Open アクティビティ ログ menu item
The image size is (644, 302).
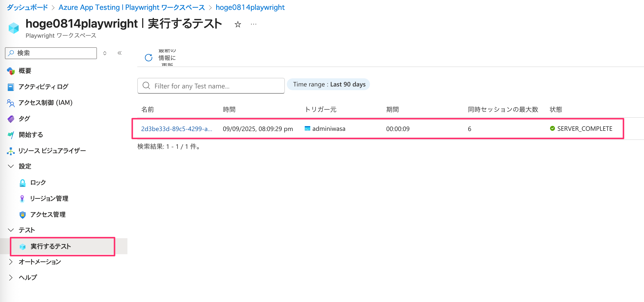pyautogui.click(x=43, y=87)
